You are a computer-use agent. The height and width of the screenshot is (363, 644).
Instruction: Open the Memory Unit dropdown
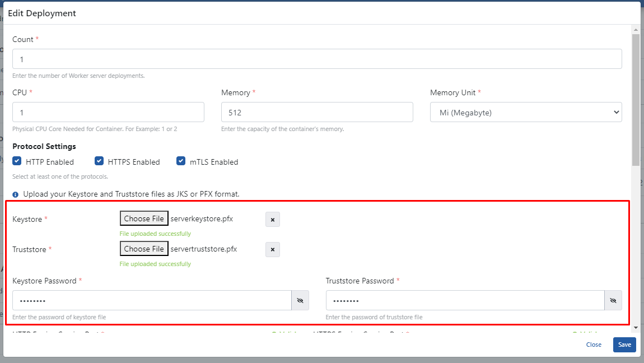point(525,113)
